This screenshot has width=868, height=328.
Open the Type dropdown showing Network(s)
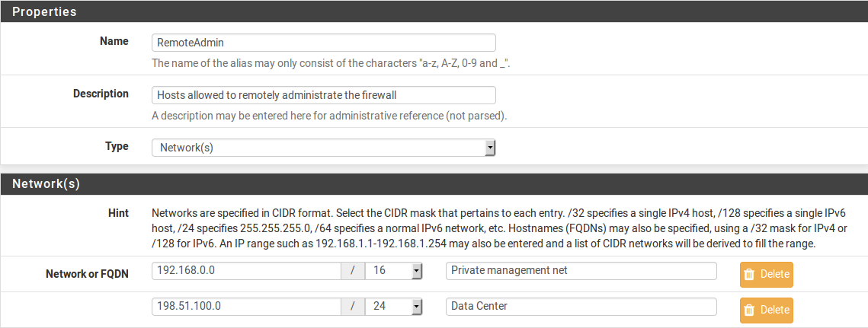pos(324,148)
